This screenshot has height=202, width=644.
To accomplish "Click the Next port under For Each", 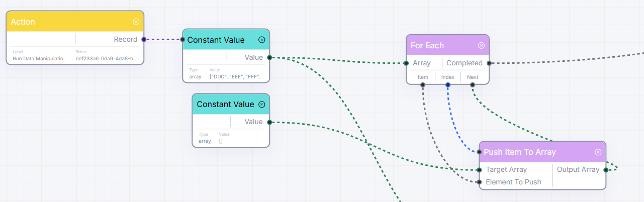I will 473,85.
